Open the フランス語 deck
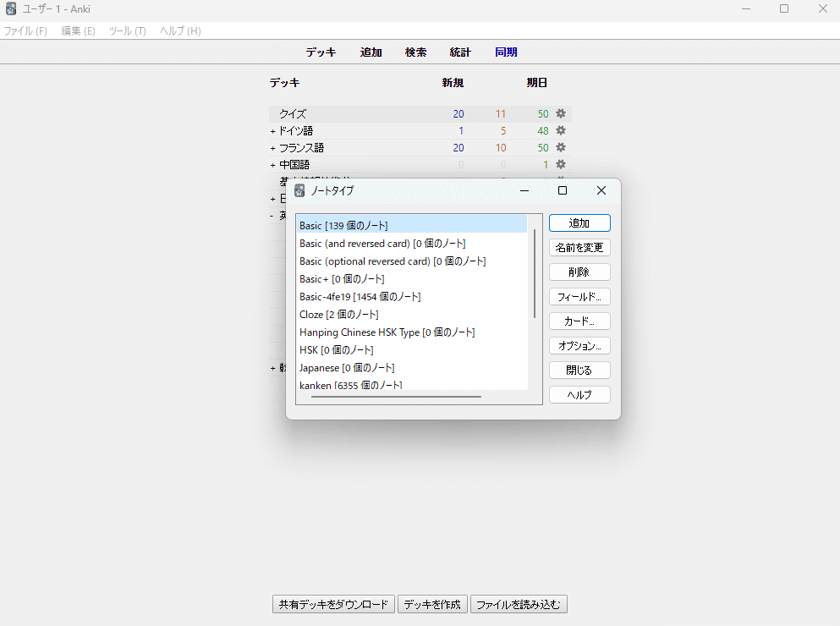This screenshot has width=840, height=626. point(301,147)
